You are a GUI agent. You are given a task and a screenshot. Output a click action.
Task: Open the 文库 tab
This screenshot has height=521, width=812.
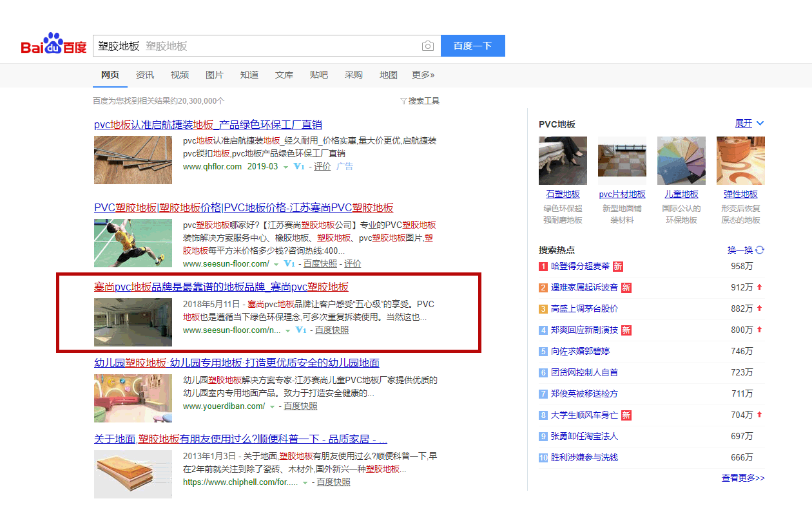284,75
